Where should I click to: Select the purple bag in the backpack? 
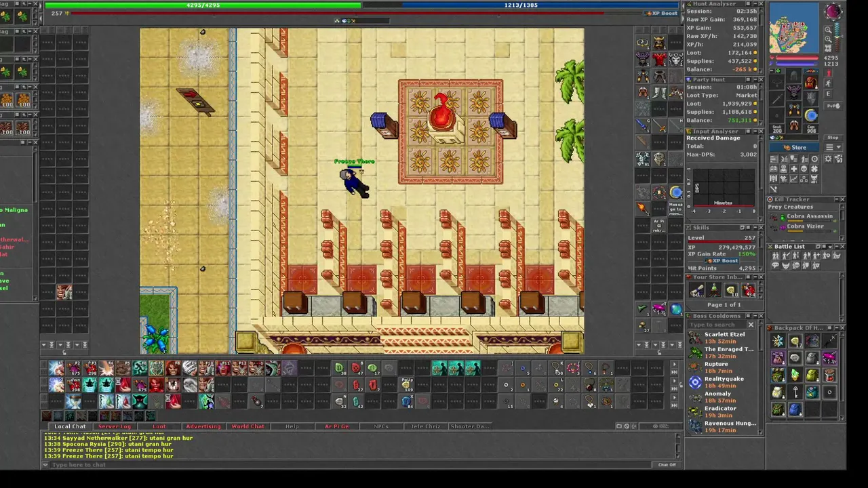point(778,358)
